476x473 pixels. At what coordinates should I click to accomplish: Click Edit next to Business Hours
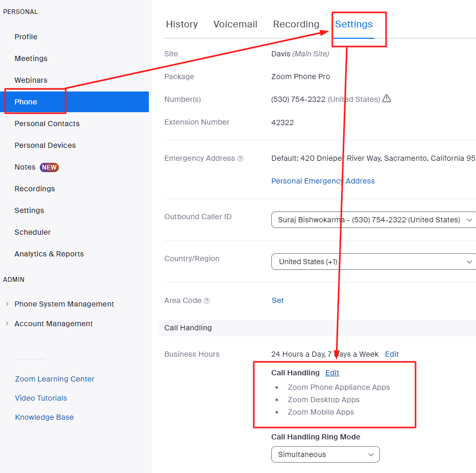click(x=391, y=354)
